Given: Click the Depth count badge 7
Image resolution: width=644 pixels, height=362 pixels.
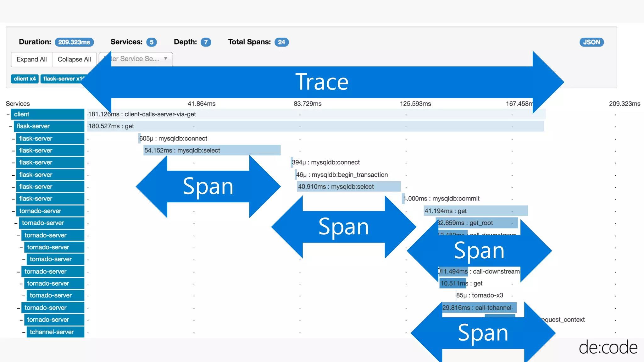Looking at the screenshot, I should pyautogui.click(x=206, y=42).
